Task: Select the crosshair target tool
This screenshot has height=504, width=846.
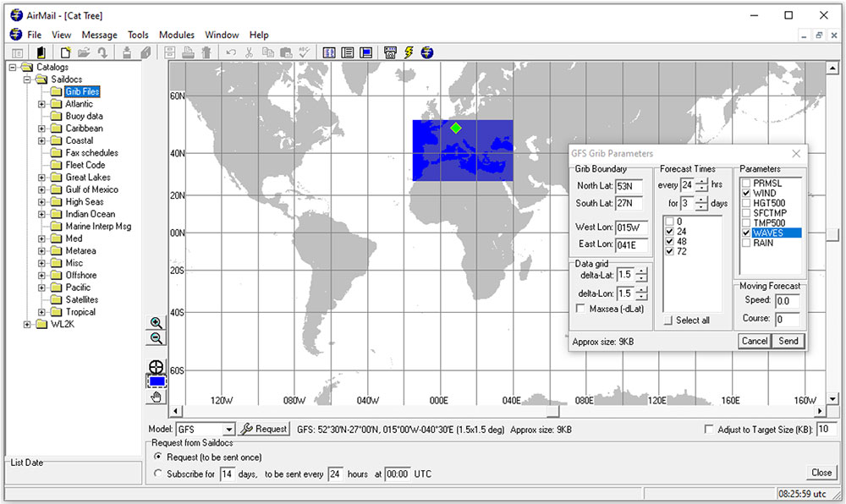Action: pyautogui.click(x=156, y=366)
